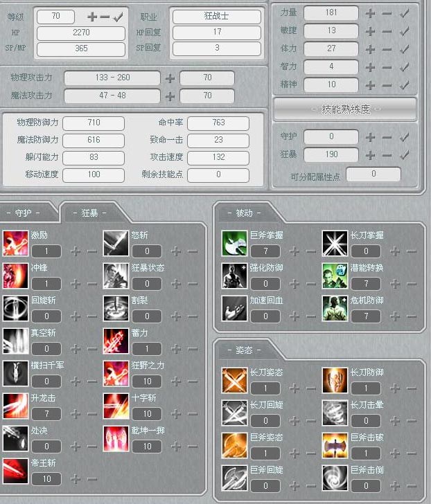Click the 激励 skill icon
Viewport: 431px width, 504px height.
pyautogui.click(x=15, y=243)
